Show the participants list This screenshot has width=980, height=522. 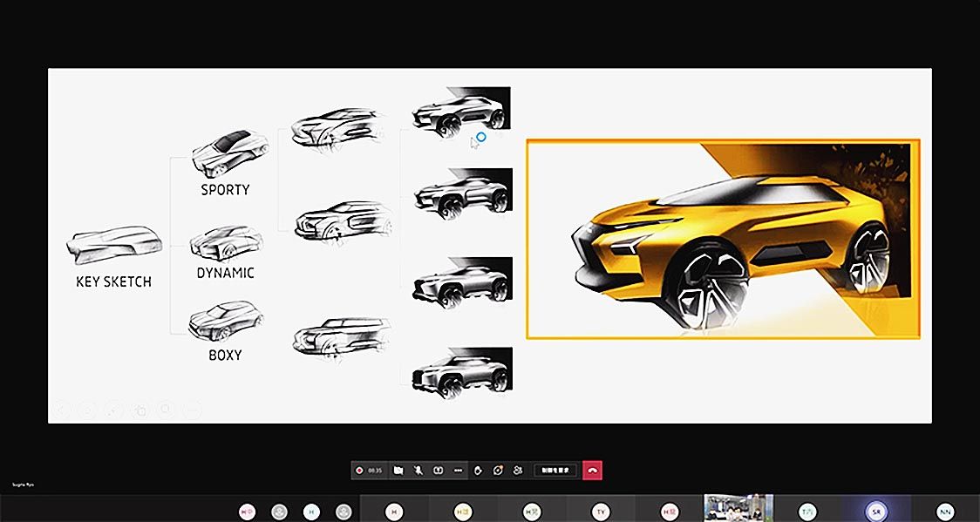[518, 471]
